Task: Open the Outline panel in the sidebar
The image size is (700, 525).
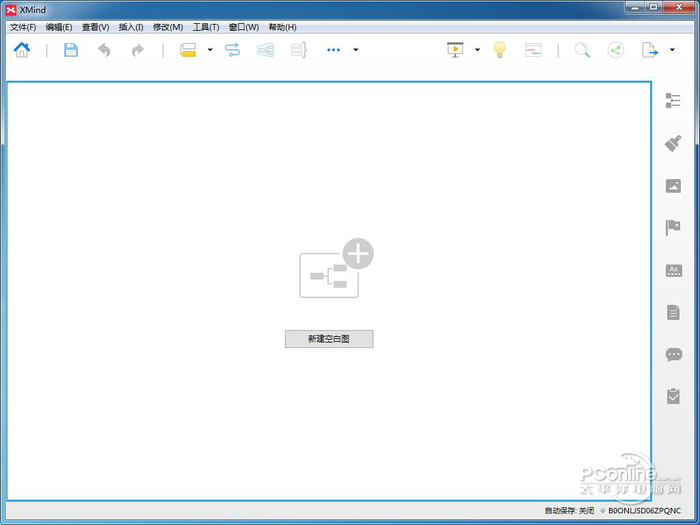Action: click(x=673, y=100)
